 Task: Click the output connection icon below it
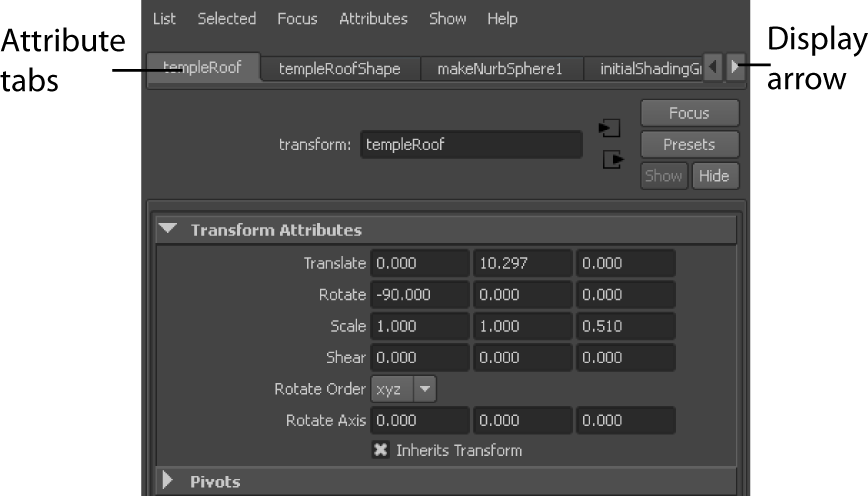tap(609, 158)
